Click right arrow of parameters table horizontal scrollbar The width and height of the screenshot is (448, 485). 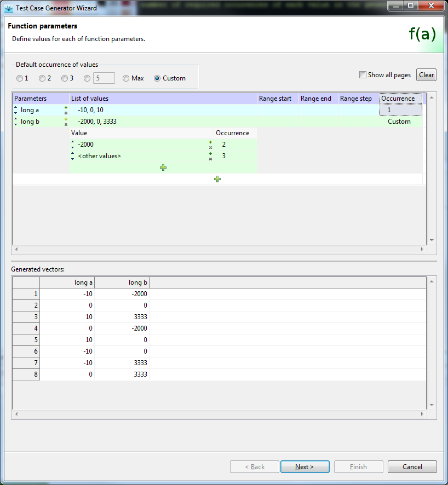tap(422, 249)
